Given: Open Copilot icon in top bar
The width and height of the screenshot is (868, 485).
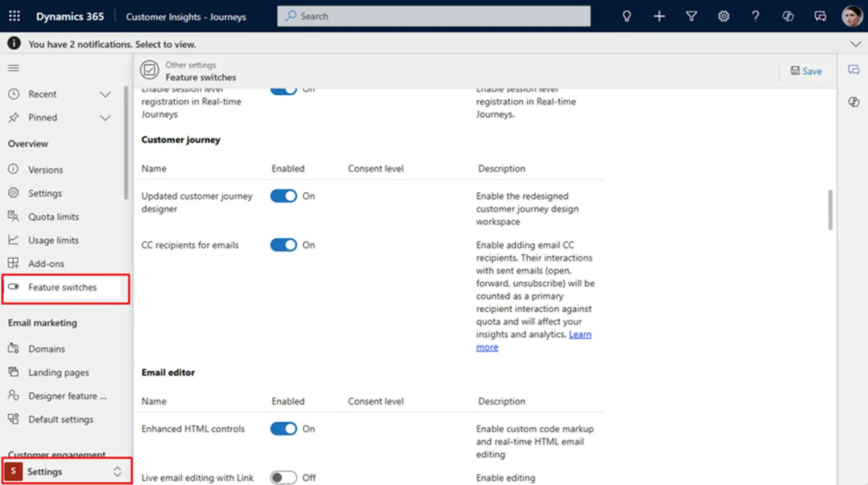Looking at the screenshot, I should point(788,16).
